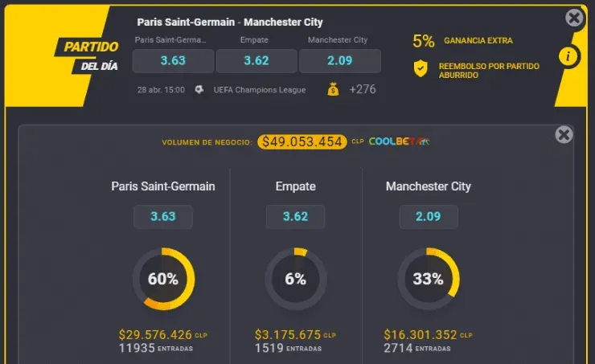
Task: Click the Coolbet logo
Action: point(399,141)
